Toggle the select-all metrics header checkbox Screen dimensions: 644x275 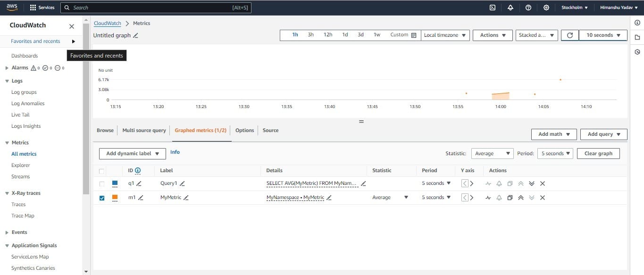point(102,171)
